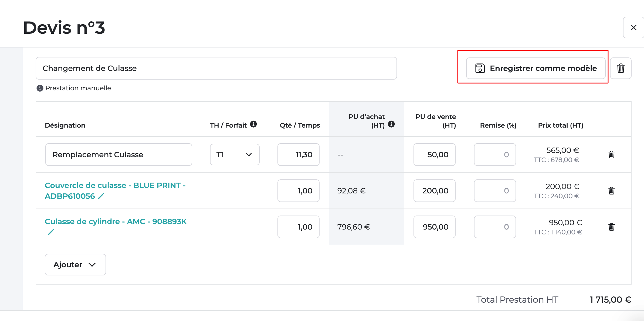
Task: Edit the 950,00 PU de vente field
Action: [434, 227]
